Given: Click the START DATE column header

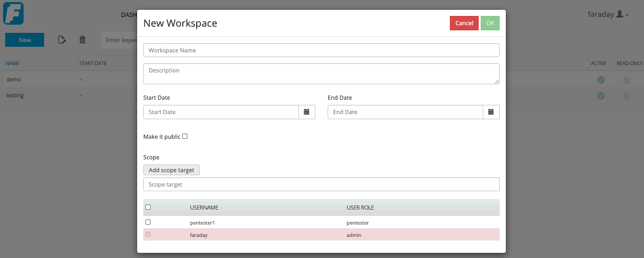Looking at the screenshot, I should (x=93, y=64).
